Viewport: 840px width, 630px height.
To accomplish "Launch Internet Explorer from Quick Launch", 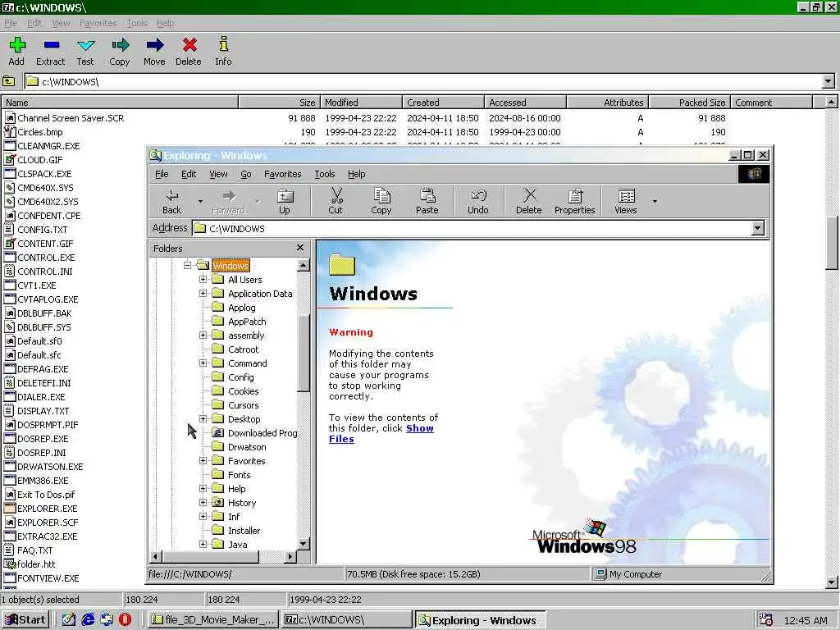I will [88, 620].
